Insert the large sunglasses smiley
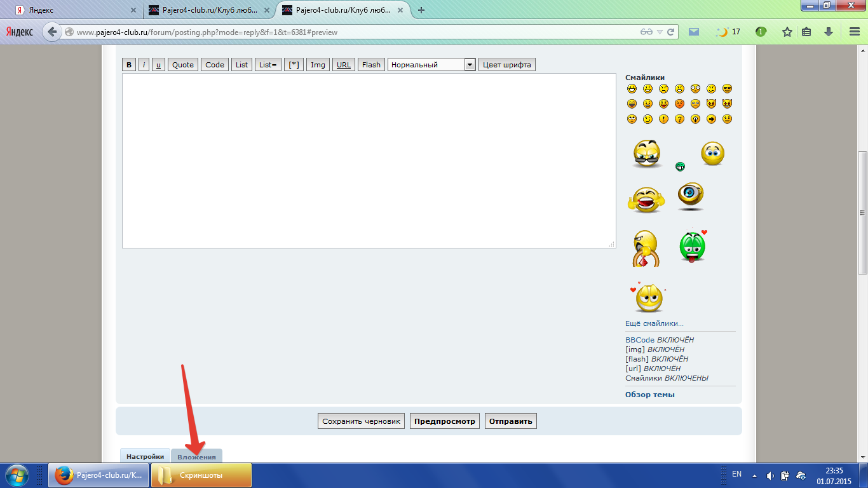Screen dimensions: 868x488 tap(647, 154)
